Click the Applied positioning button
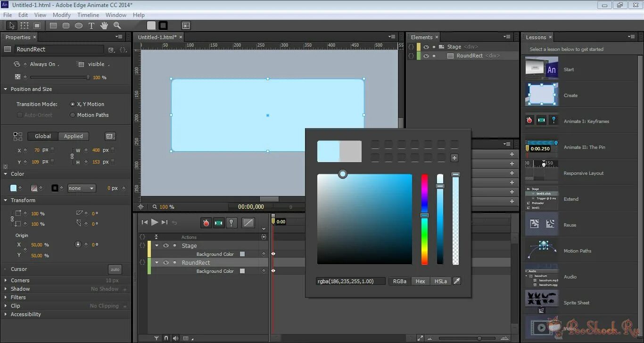 click(x=74, y=136)
